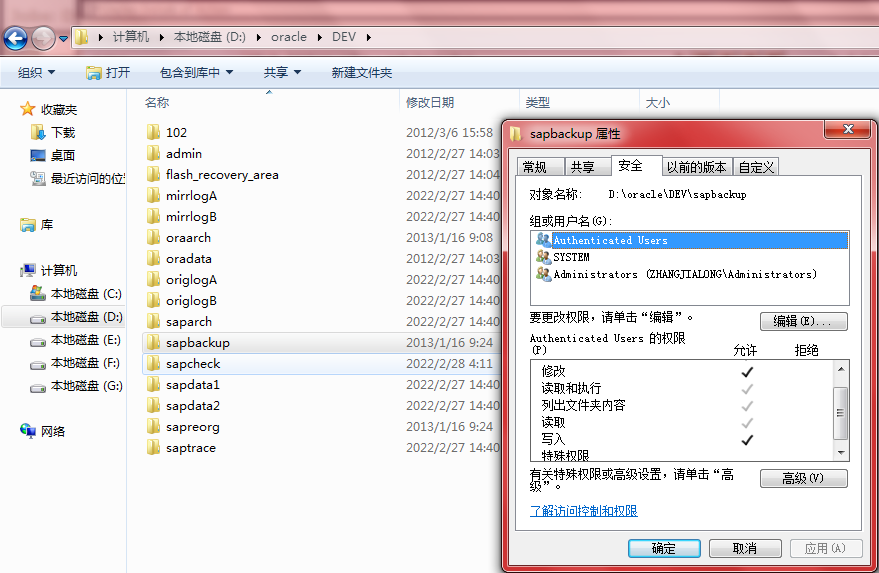
Task: Open recent locations dropdown beside navigation arrows
Action: [x=63, y=39]
